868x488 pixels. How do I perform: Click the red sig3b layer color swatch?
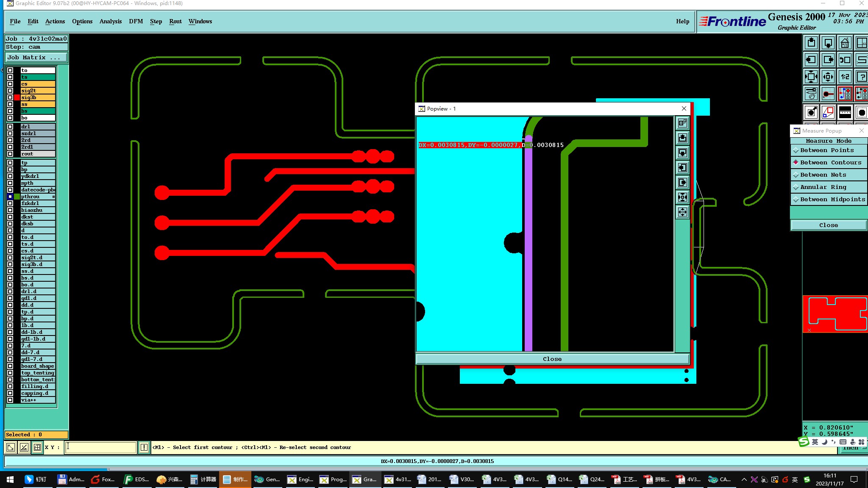click(x=17, y=97)
